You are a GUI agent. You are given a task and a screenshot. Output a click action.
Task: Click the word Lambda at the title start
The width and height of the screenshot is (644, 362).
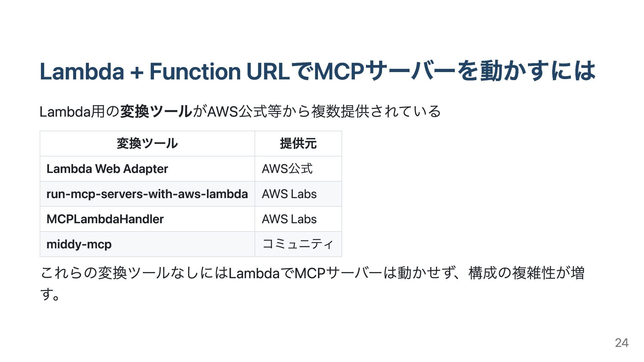(x=82, y=71)
